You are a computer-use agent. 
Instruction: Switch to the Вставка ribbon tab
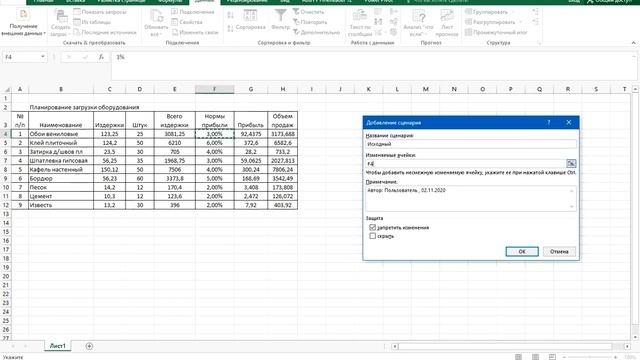pyautogui.click(x=76, y=1)
